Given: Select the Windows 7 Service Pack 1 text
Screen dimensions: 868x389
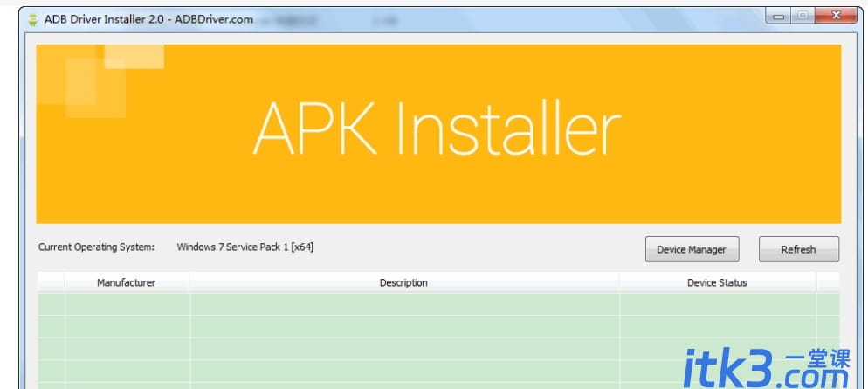Looking at the screenshot, I should (x=245, y=247).
